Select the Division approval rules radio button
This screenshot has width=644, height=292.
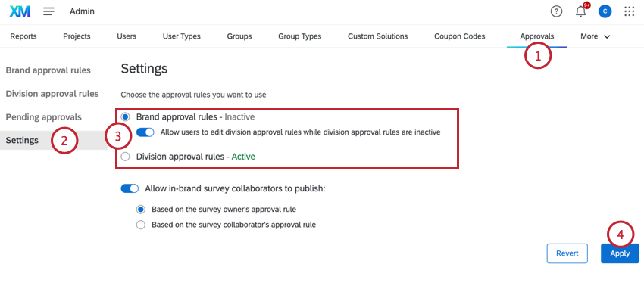(126, 157)
